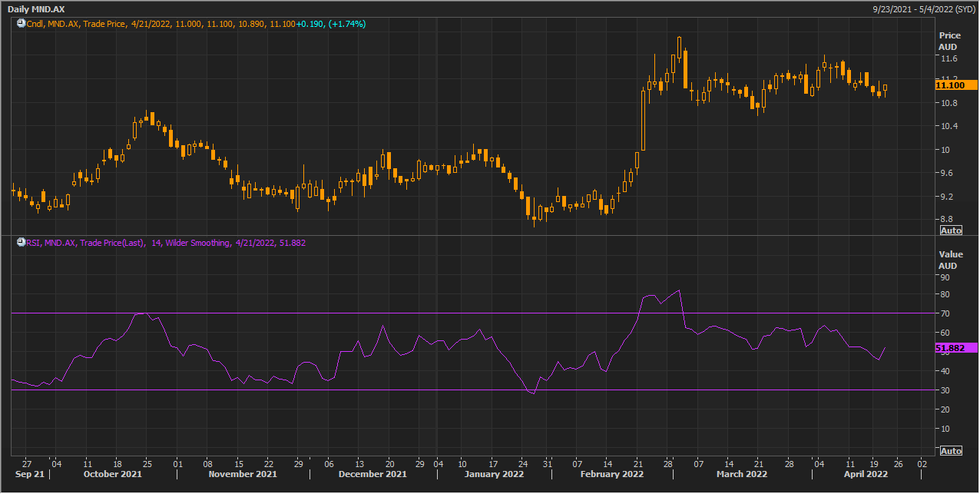The width and height of the screenshot is (980, 494).
Task: Open the 9/23/2021 - 5/4/2022 date range
Action: tap(924, 8)
